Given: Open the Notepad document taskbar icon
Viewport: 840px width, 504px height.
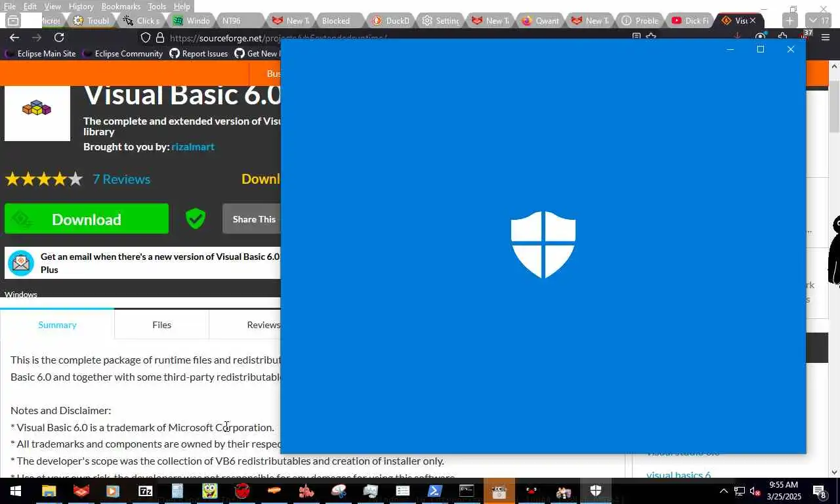Looking at the screenshot, I should click(x=177, y=491).
